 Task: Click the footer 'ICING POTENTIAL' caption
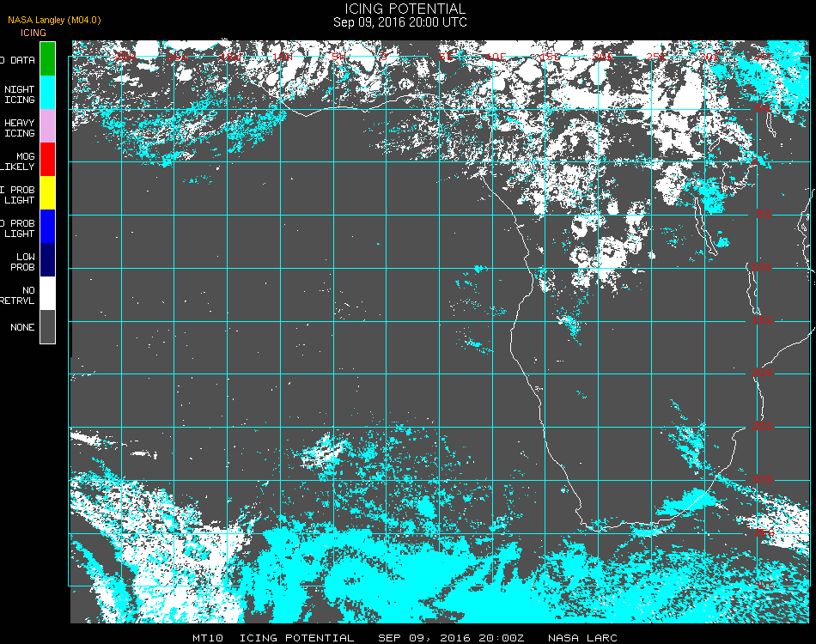coord(296,638)
